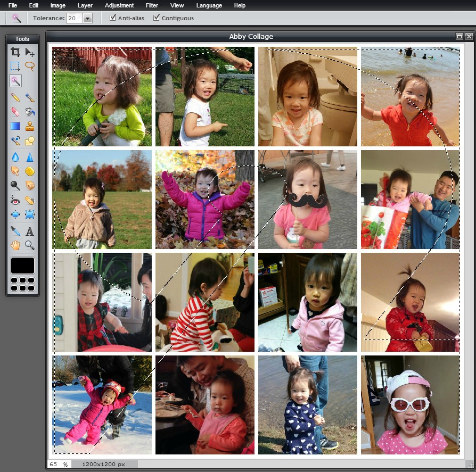Select the Colorpicker eyedropper tool

tap(15, 231)
